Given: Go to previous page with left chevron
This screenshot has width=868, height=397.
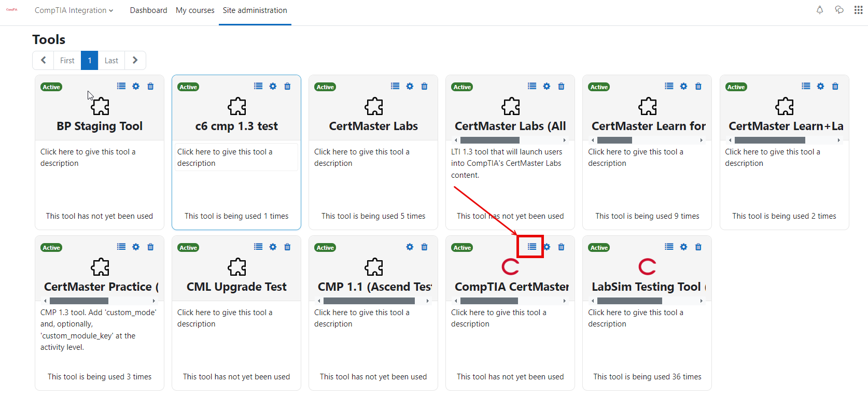Looking at the screenshot, I should pos(44,60).
